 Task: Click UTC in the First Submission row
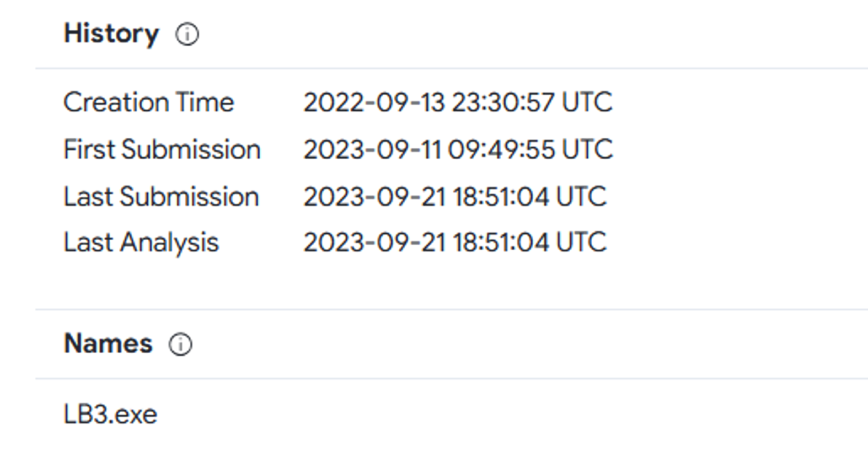click(586, 150)
